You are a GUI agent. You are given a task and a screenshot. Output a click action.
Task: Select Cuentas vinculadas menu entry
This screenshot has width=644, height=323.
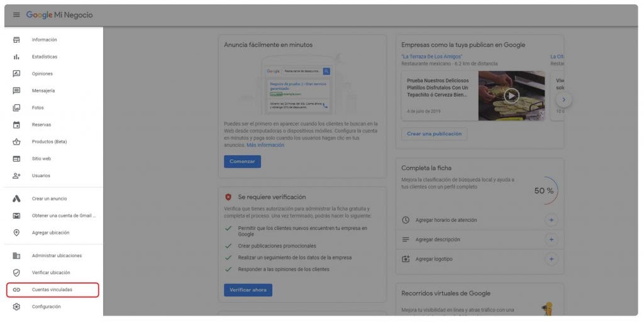53,290
